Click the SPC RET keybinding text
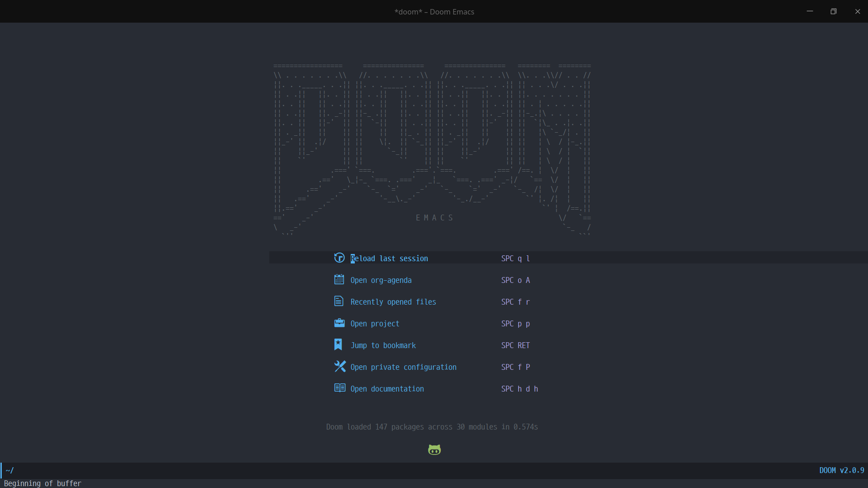 [515, 345]
